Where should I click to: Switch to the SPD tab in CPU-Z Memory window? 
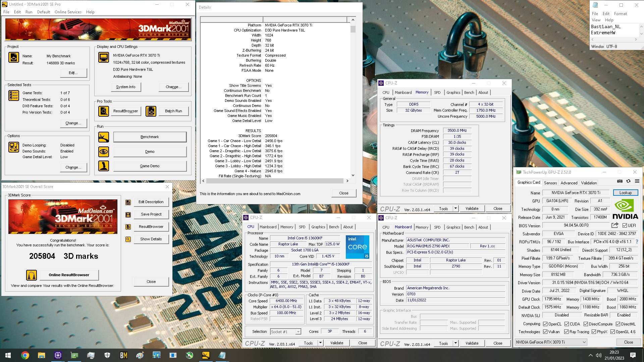pyautogui.click(x=437, y=93)
